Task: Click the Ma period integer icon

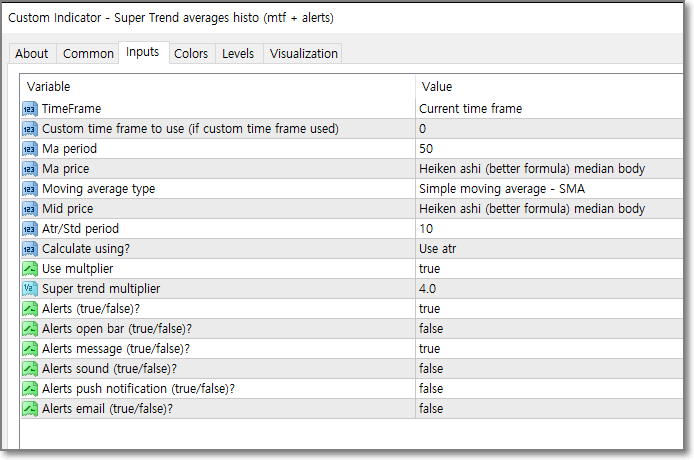Action: [x=29, y=148]
